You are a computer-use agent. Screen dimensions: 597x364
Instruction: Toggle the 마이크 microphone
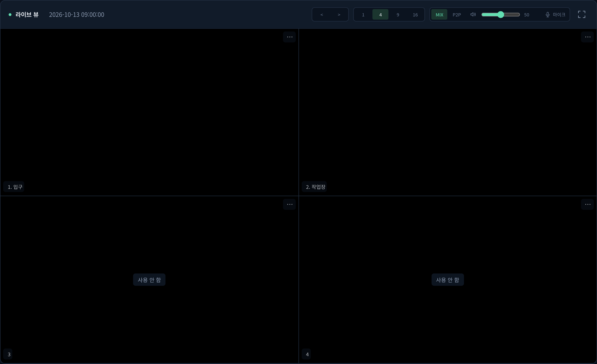(x=555, y=15)
